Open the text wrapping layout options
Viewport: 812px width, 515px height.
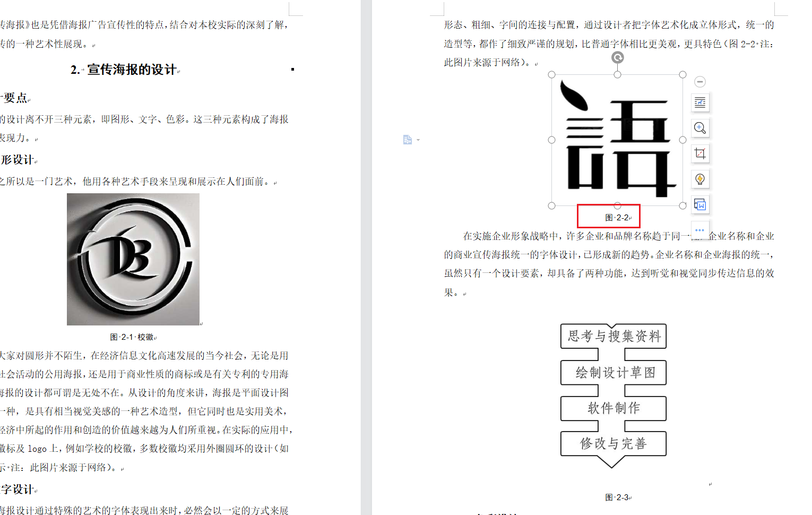700,102
